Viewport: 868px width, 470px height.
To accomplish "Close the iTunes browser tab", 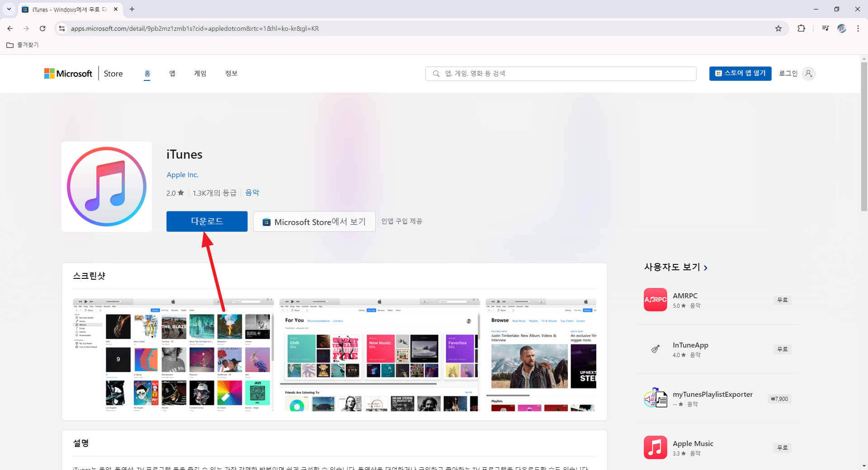I will 116,9.
